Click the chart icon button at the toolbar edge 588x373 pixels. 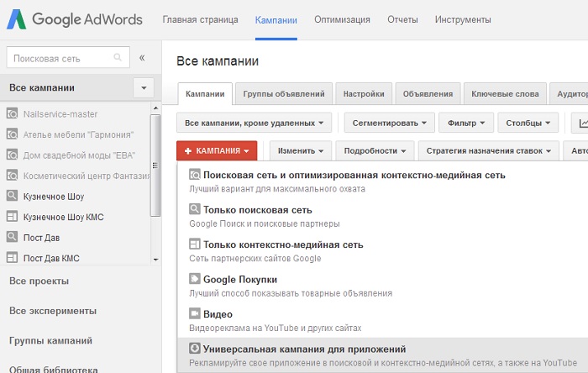[x=580, y=123]
